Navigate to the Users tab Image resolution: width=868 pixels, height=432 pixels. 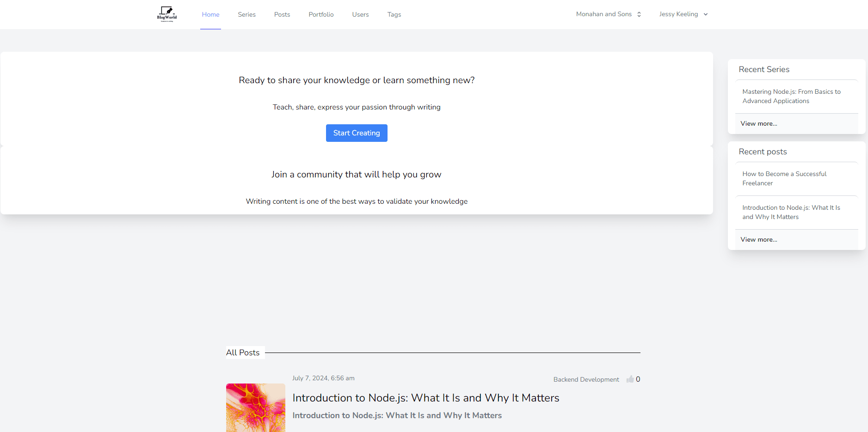(x=360, y=15)
